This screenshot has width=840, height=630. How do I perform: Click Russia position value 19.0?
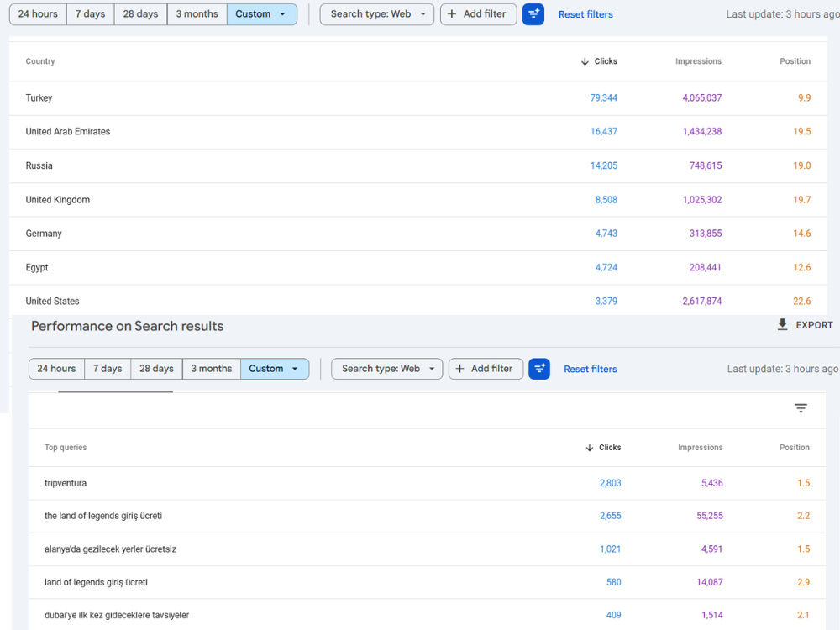[801, 166]
